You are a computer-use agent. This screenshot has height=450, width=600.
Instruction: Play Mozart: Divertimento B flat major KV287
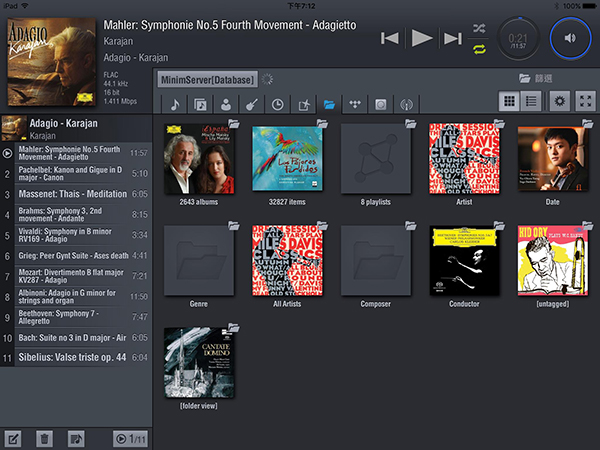point(76,276)
